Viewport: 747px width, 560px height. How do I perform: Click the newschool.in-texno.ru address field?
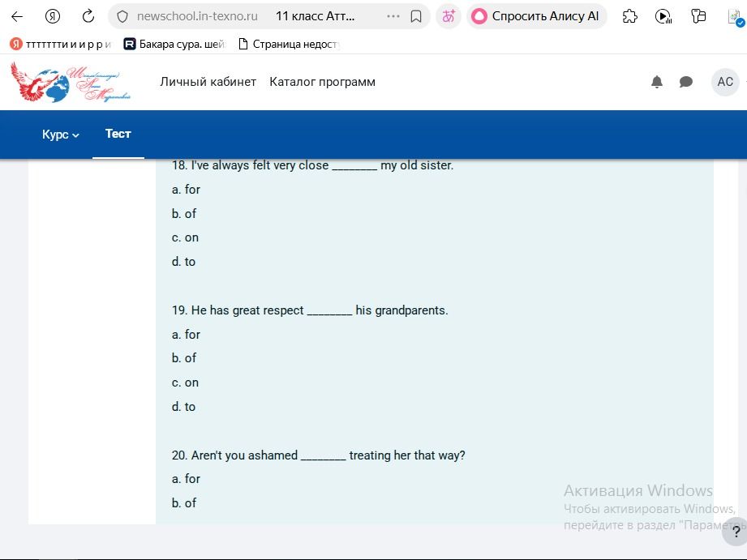tap(197, 17)
